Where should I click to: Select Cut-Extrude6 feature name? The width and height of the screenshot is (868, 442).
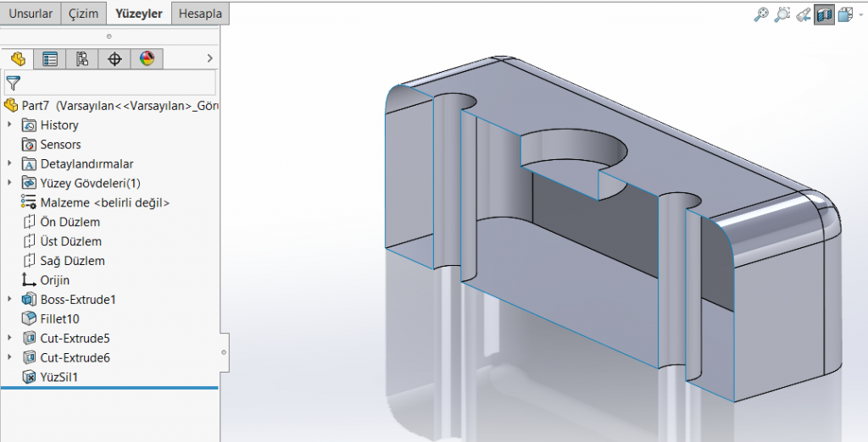coord(75,357)
